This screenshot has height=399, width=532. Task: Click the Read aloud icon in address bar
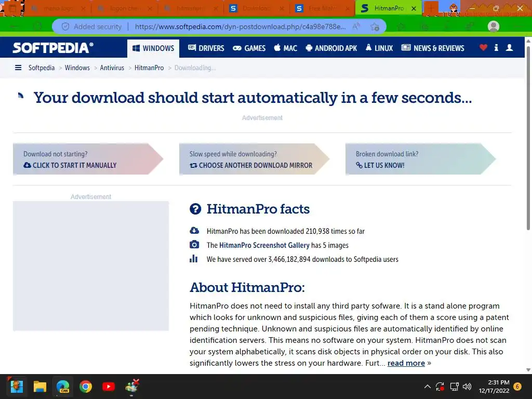(x=356, y=26)
